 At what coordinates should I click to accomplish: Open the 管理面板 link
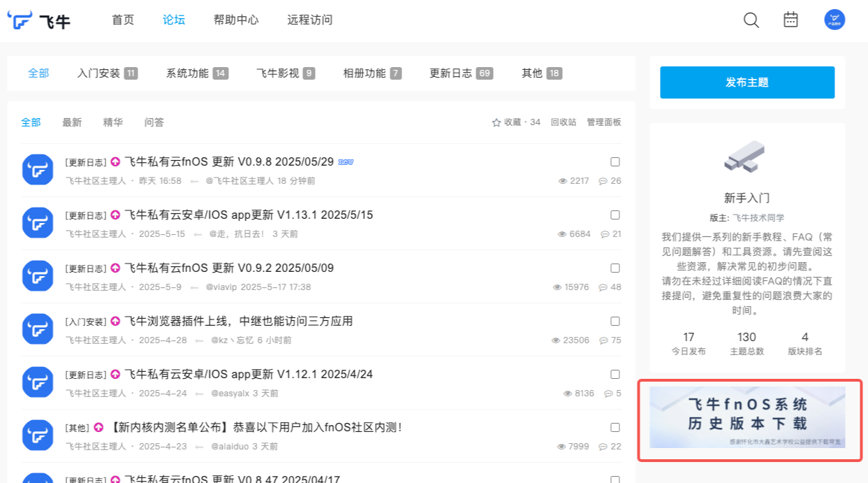tap(604, 122)
